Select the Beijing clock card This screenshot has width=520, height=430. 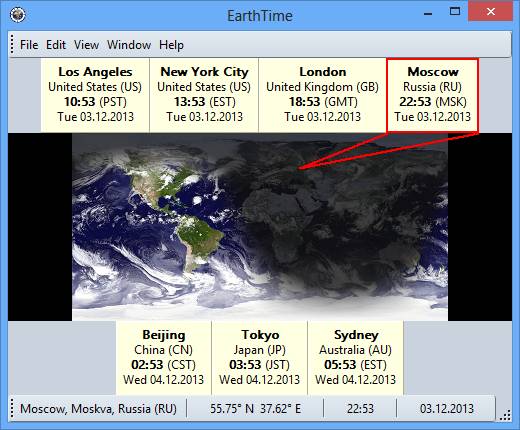pos(164,358)
